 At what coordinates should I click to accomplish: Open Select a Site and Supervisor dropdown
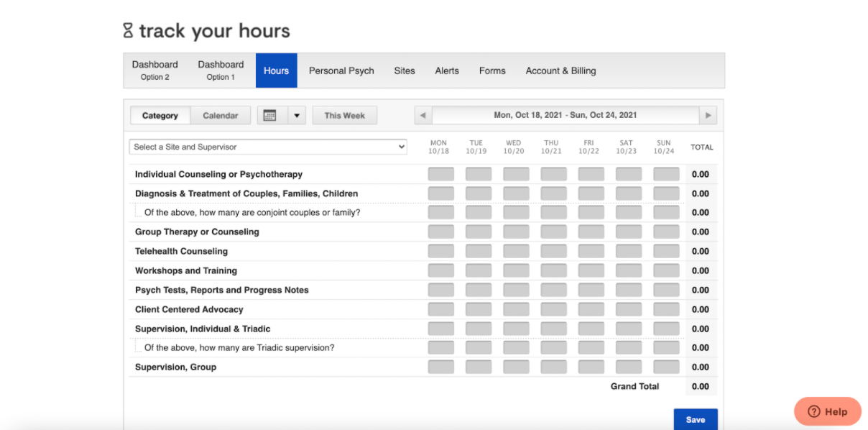point(269,147)
